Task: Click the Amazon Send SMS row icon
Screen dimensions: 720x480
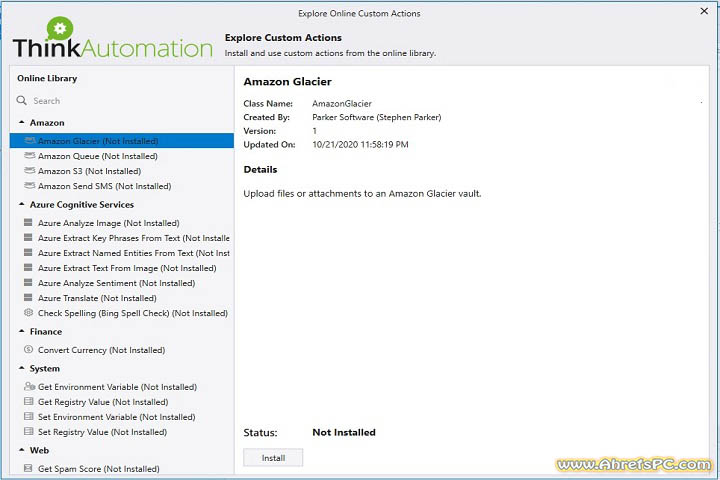Action: pos(29,186)
